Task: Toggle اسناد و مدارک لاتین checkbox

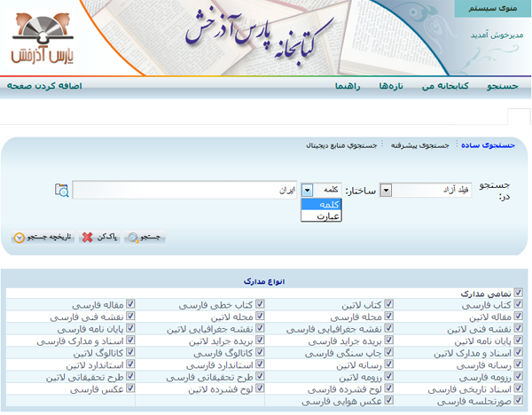Action: [518, 352]
